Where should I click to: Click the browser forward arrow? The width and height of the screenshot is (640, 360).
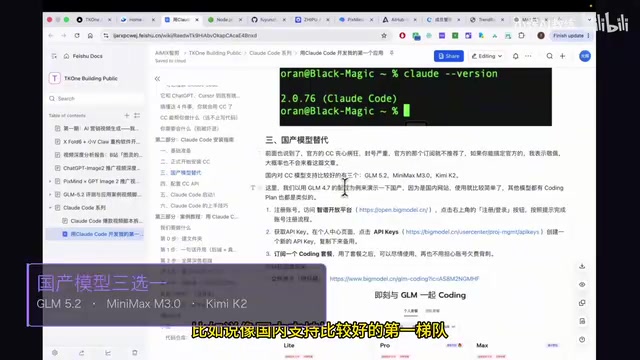(x=64, y=36)
